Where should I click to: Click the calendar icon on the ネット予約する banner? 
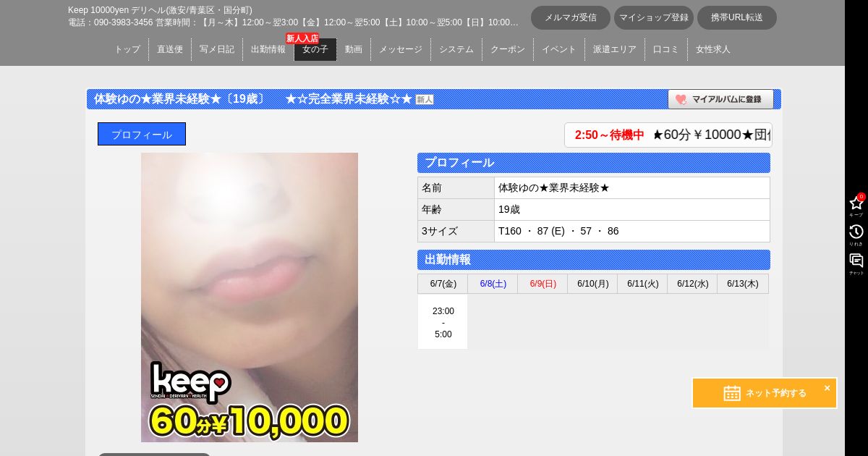click(732, 393)
